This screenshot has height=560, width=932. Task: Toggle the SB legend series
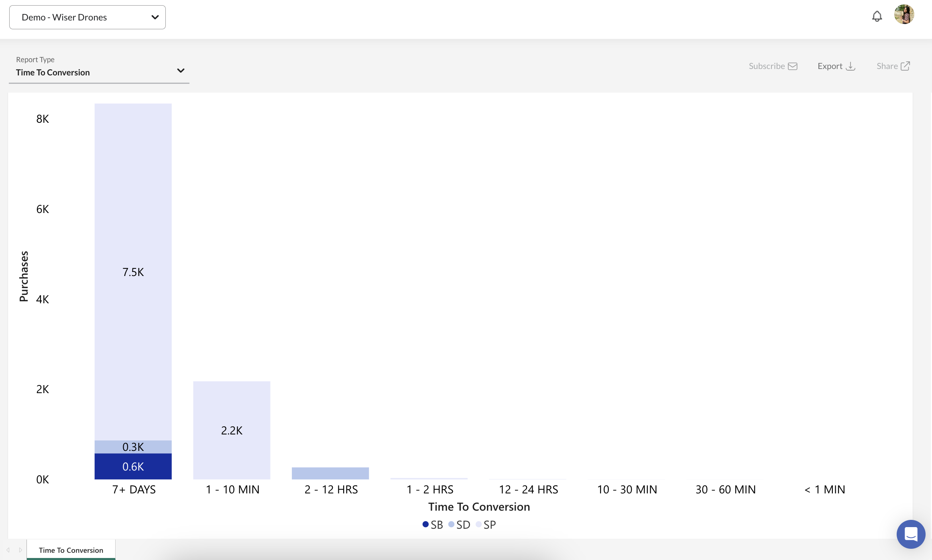click(x=433, y=525)
